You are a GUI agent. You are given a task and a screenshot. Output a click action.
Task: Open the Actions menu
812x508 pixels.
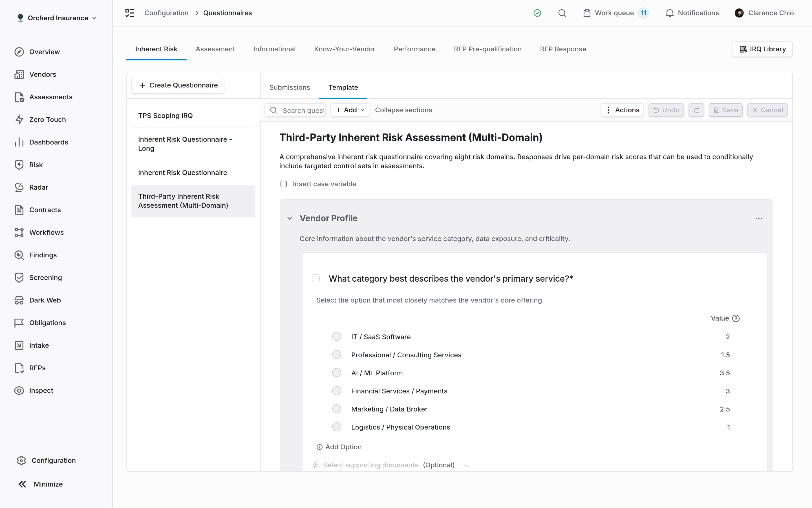pyautogui.click(x=622, y=110)
